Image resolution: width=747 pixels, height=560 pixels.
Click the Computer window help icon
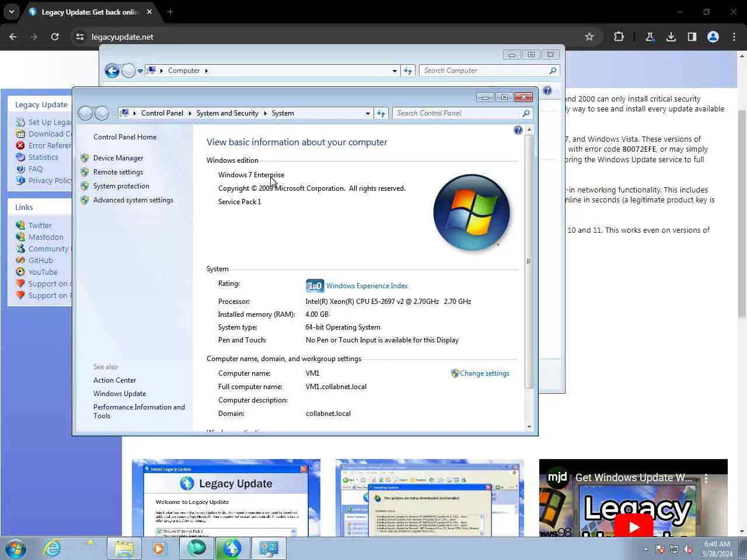click(547, 90)
